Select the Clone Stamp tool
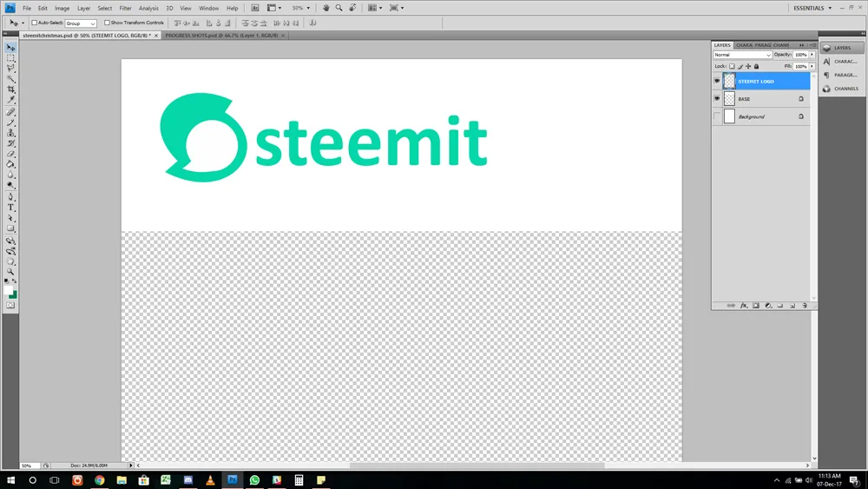Image resolution: width=868 pixels, height=489 pixels. (x=10, y=134)
